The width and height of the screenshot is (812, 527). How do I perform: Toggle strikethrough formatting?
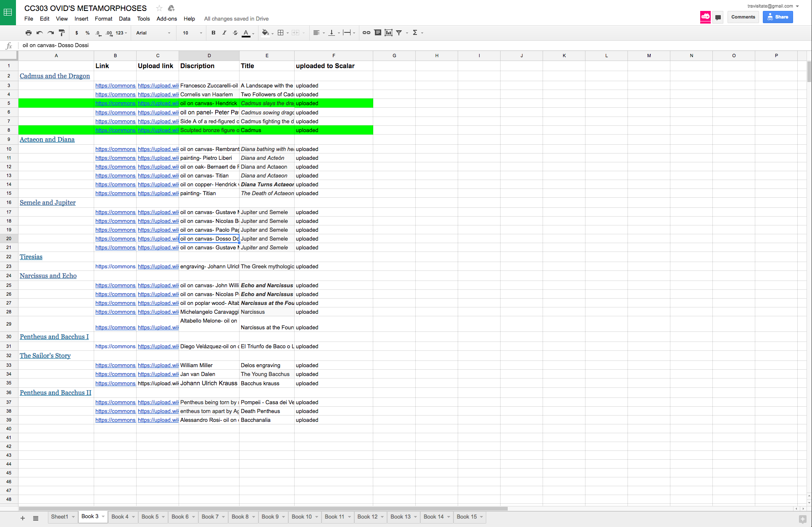[235, 33]
